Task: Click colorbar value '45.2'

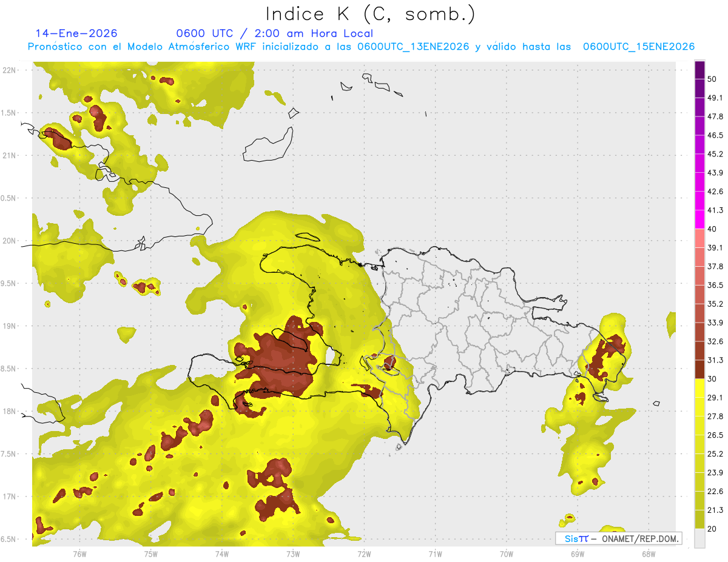Action: (715, 154)
